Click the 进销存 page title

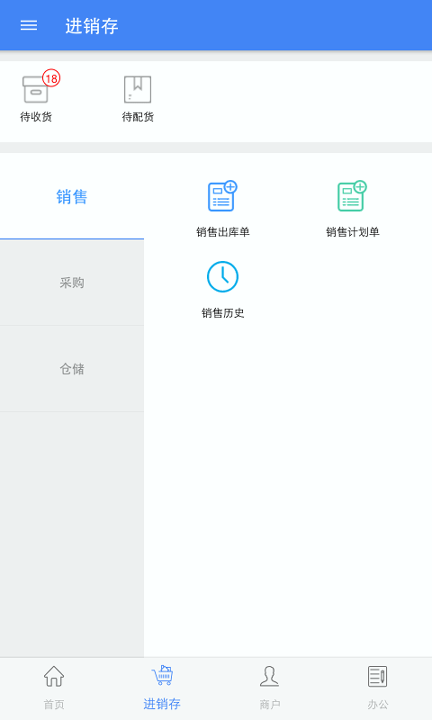pos(92,26)
